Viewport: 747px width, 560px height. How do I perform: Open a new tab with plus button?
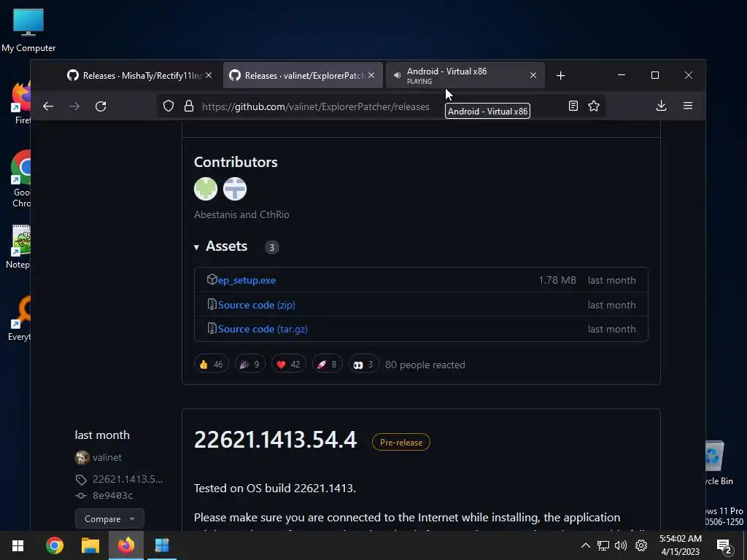pyautogui.click(x=561, y=76)
